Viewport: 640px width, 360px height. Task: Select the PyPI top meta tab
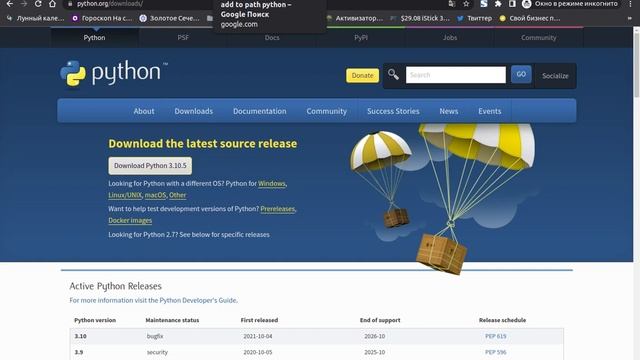(x=361, y=38)
